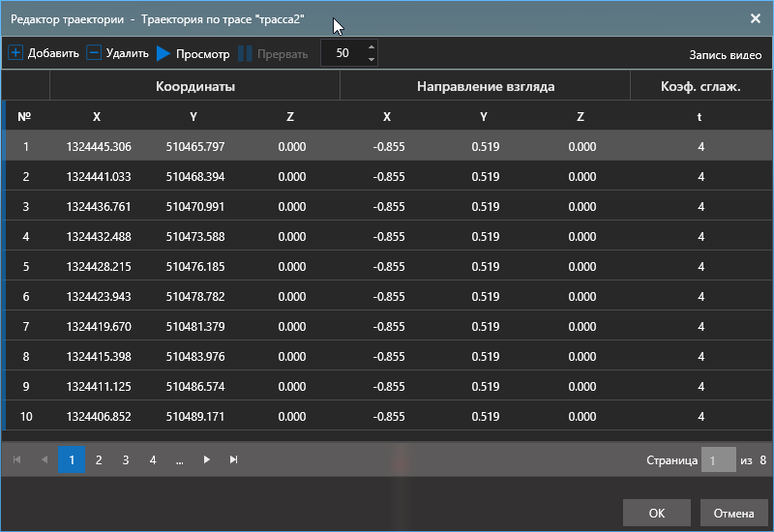Click the Удалить minus icon
The height and width of the screenshot is (532, 774).
coord(94,53)
